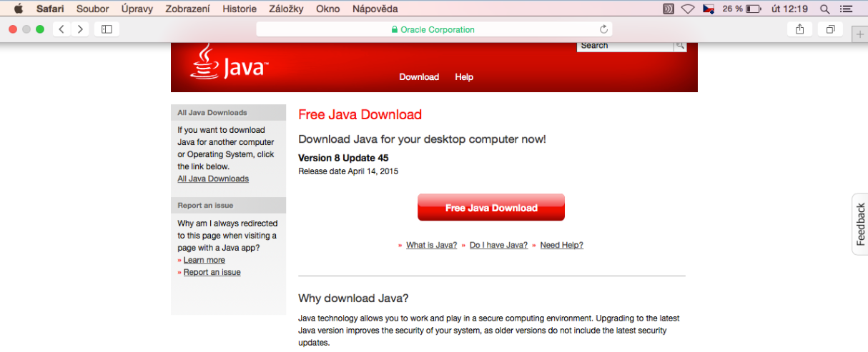Open the Nápověda menu
This screenshot has height=352, width=868.
(375, 9)
